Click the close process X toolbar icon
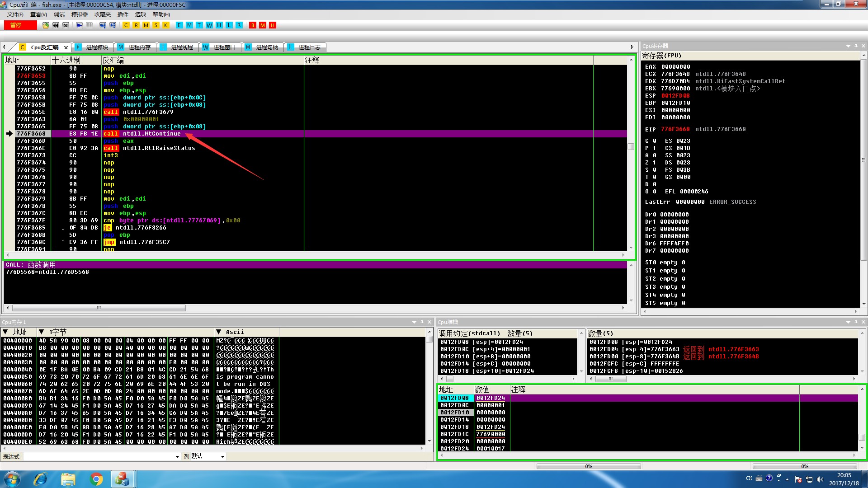Viewport: 868px width, 488px height. [66, 25]
